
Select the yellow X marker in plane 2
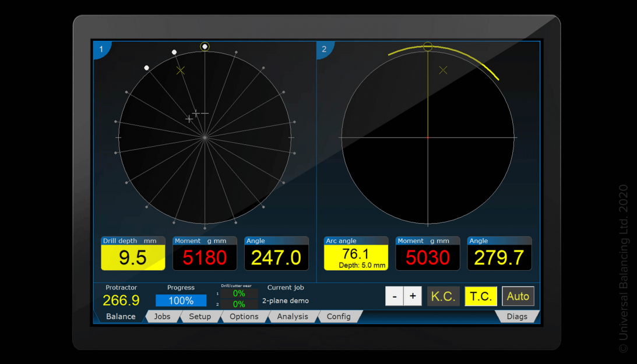pyautogui.click(x=443, y=70)
